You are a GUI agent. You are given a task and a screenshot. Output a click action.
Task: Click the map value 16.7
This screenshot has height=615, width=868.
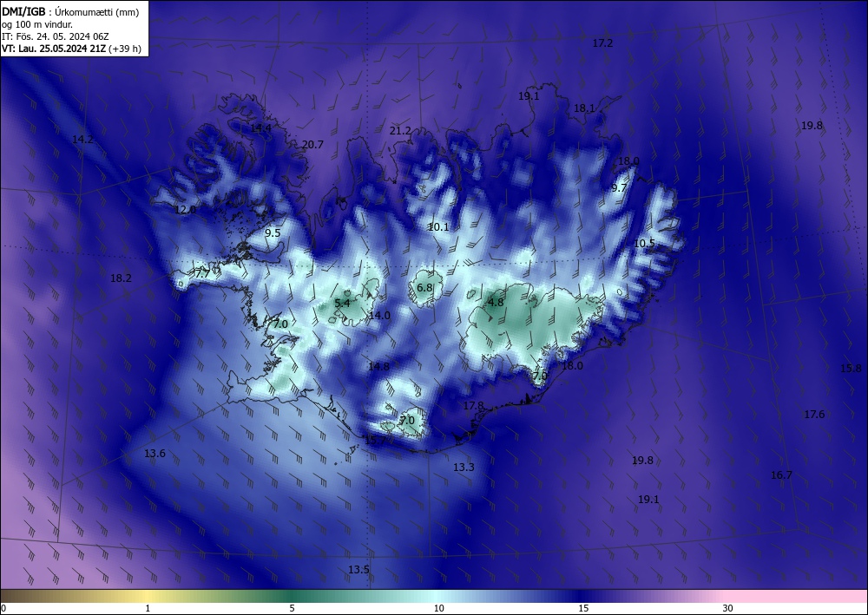[782, 475]
